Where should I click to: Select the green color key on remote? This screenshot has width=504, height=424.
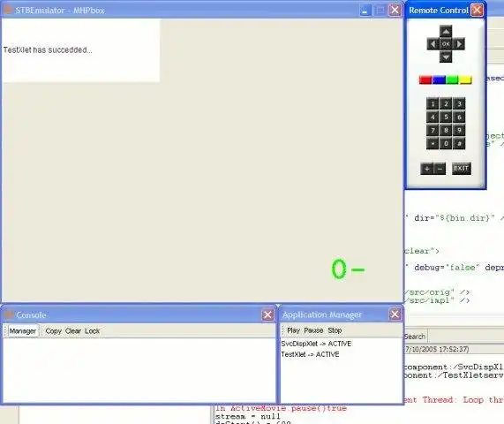pyautogui.click(x=452, y=79)
